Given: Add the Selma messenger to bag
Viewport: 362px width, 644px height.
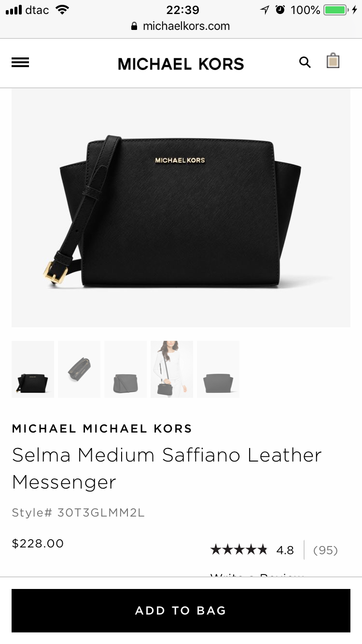Looking at the screenshot, I should point(181,610).
